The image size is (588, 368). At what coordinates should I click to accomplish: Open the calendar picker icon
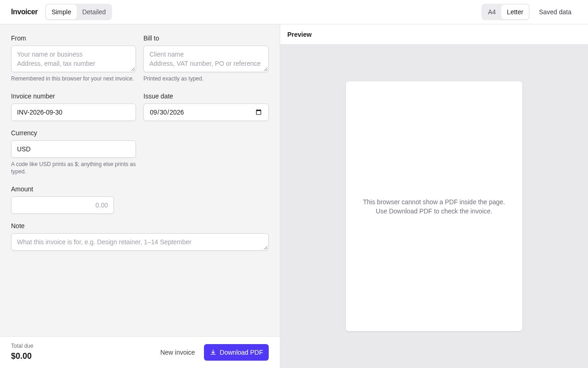[259, 112]
